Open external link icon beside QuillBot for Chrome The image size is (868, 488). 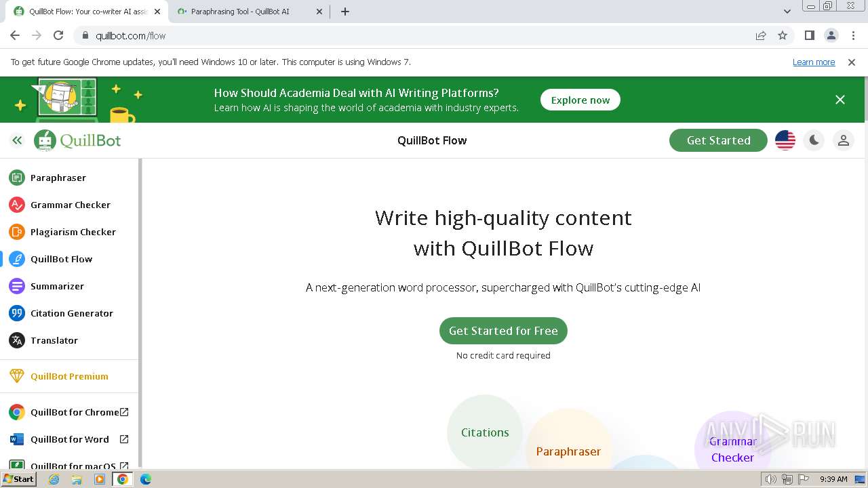(124, 412)
